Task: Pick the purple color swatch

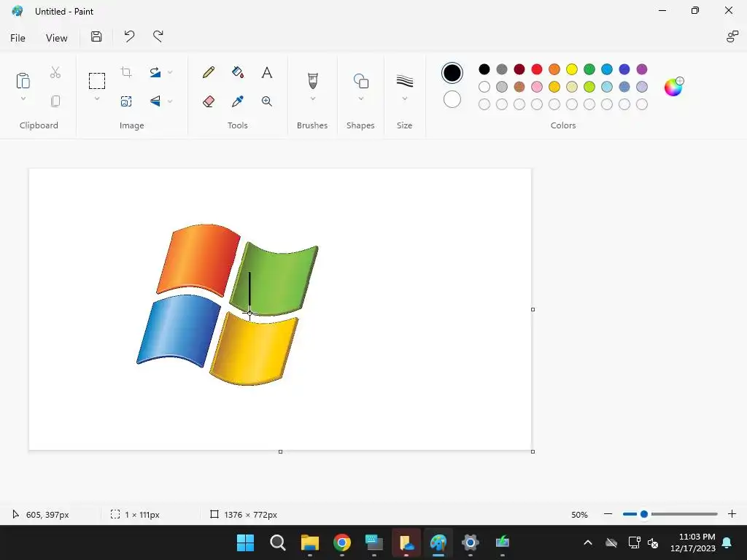Action: (642, 69)
